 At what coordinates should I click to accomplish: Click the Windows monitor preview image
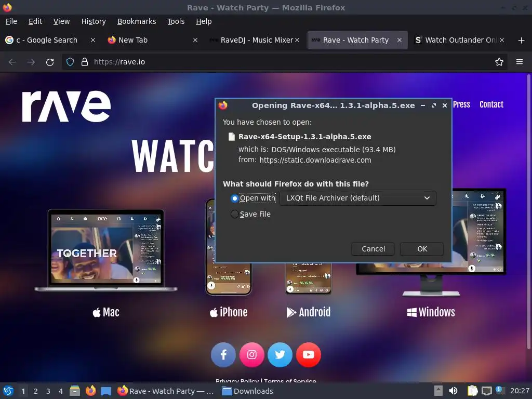pos(431,242)
